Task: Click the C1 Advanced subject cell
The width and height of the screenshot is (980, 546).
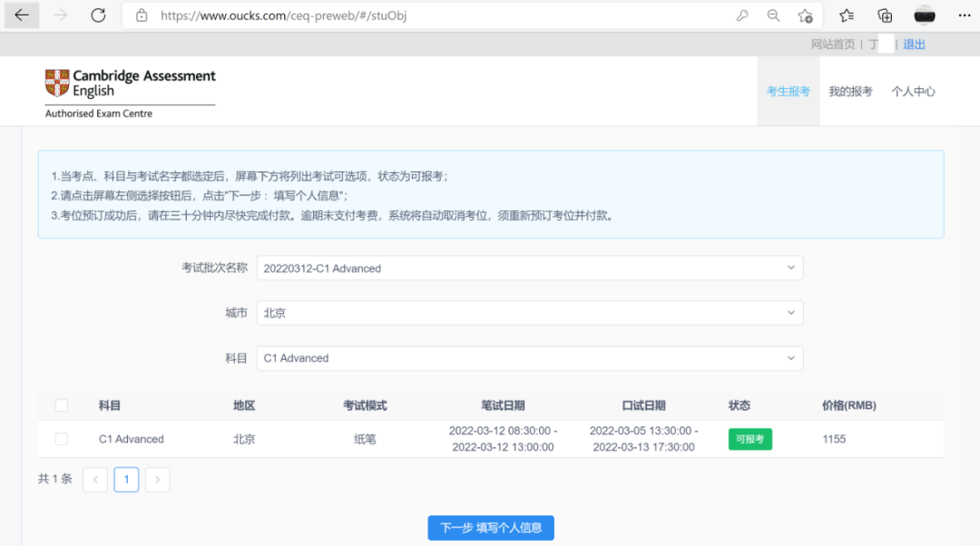Action: point(132,439)
